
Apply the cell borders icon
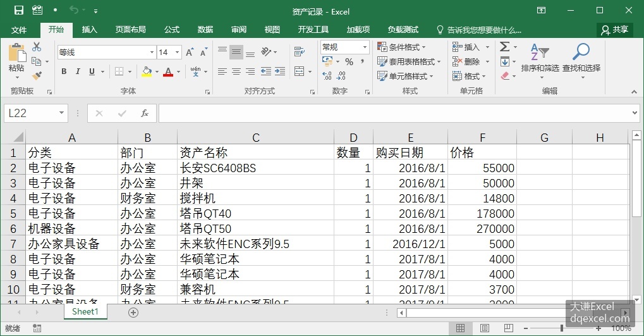[119, 72]
